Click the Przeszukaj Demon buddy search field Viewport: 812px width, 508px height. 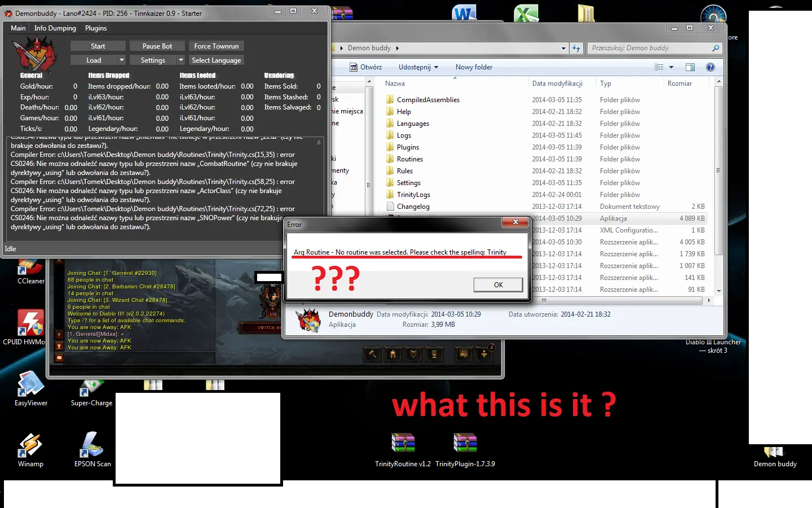point(648,48)
